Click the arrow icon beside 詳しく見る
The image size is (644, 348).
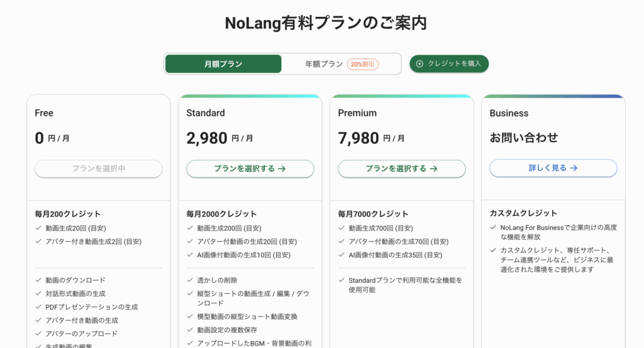point(574,168)
